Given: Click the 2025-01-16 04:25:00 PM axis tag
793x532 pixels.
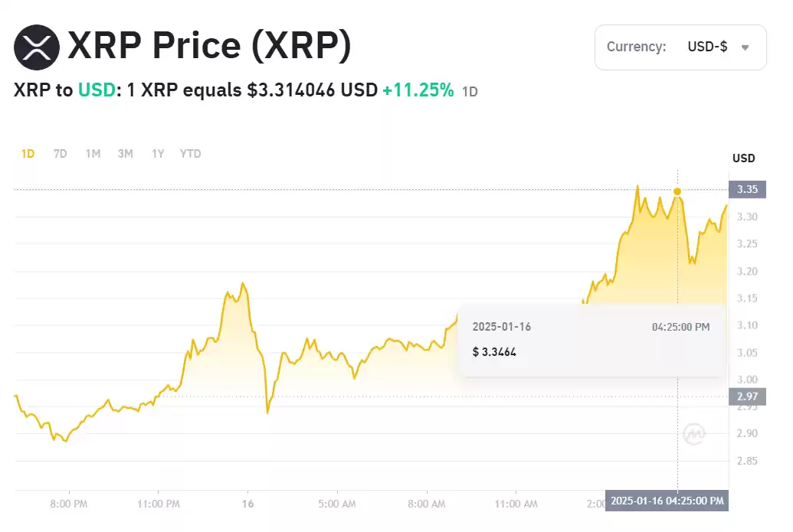Looking at the screenshot, I should point(667,501).
